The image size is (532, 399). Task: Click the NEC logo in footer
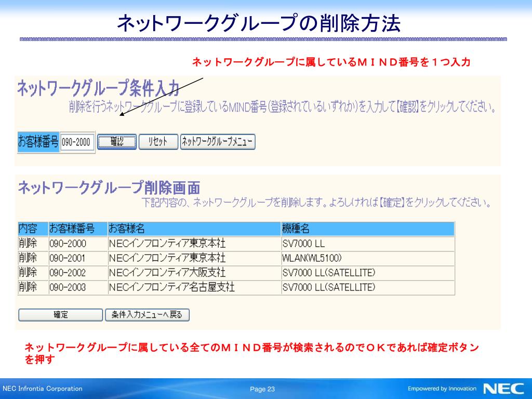coord(503,389)
